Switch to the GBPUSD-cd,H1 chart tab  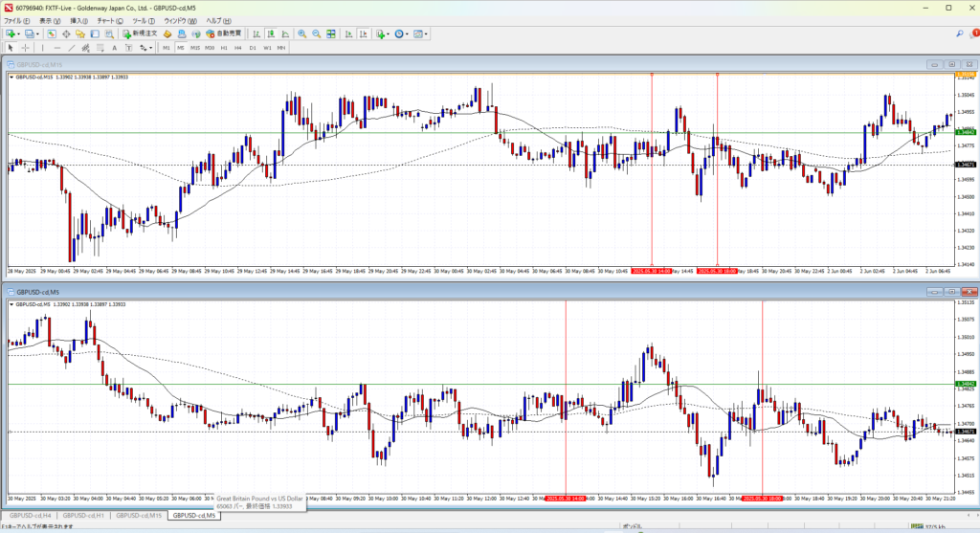[x=85, y=516]
